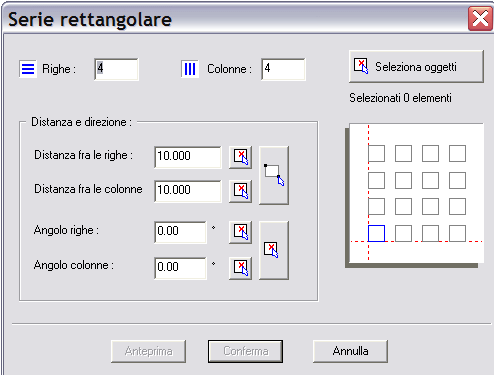Click into the Distanza fra le righe field
Image resolution: width=494 pixels, height=375 pixels.
tap(188, 157)
